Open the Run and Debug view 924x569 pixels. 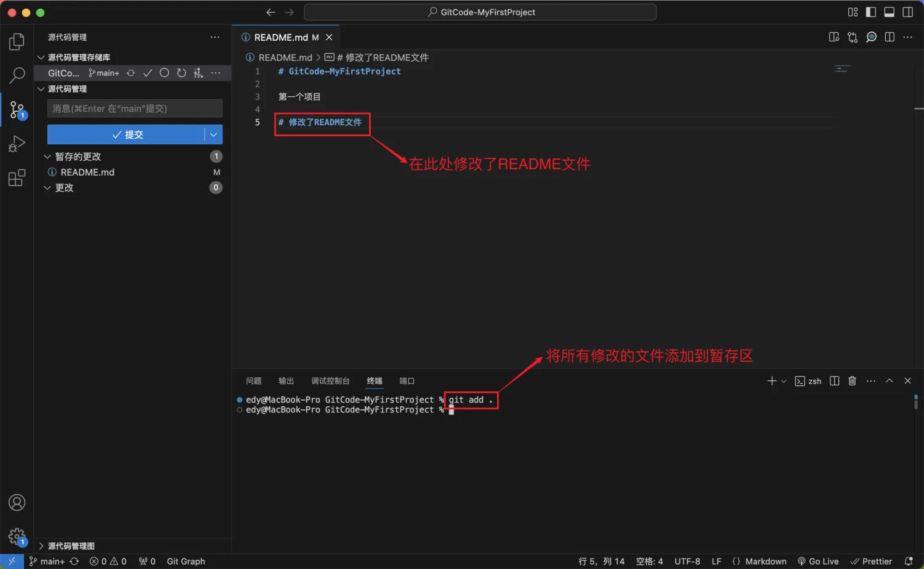[17, 144]
